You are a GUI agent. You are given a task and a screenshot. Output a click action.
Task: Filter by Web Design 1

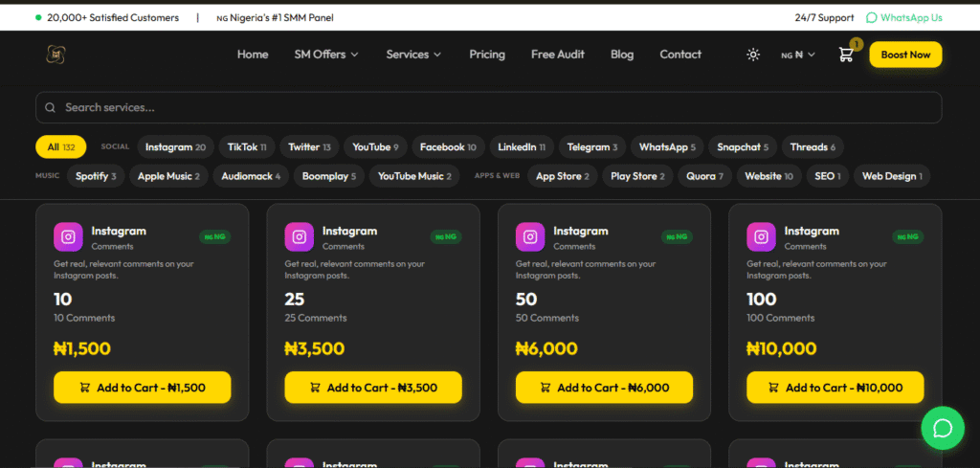point(893,176)
